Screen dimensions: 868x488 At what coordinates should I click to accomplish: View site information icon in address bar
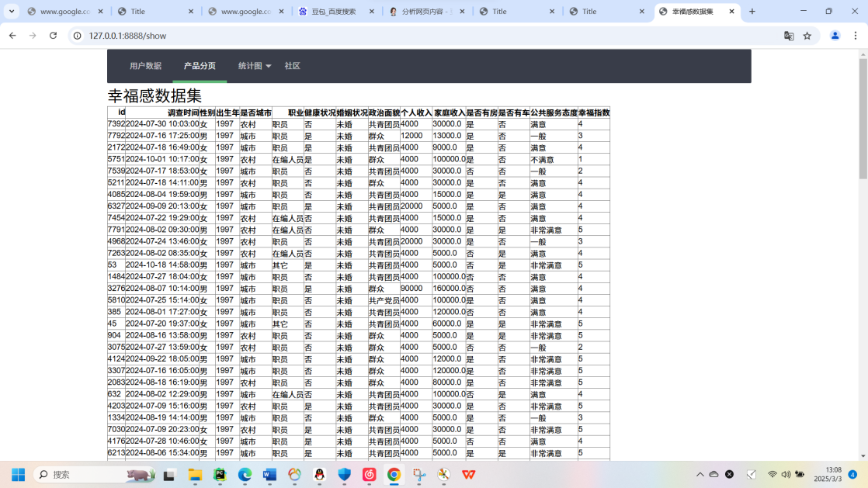click(78, 36)
